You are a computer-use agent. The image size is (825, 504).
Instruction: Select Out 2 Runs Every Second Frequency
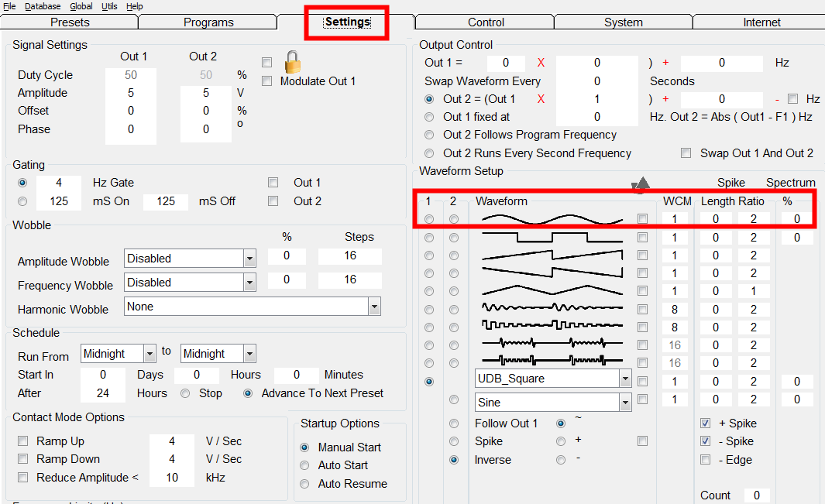pyautogui.click(x=429, y=153)
